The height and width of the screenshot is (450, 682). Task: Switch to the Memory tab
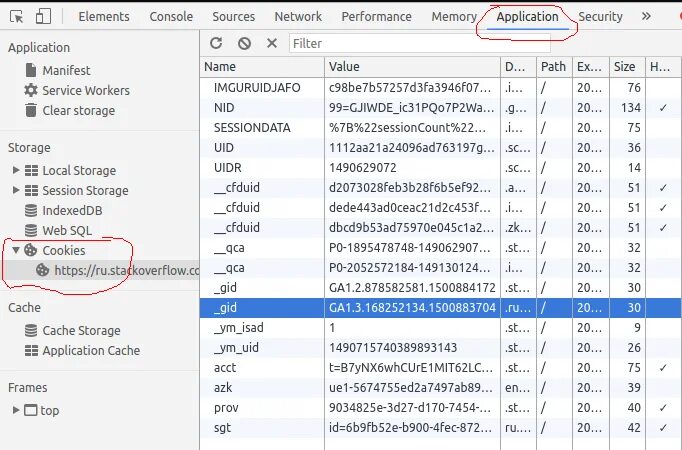454,17
